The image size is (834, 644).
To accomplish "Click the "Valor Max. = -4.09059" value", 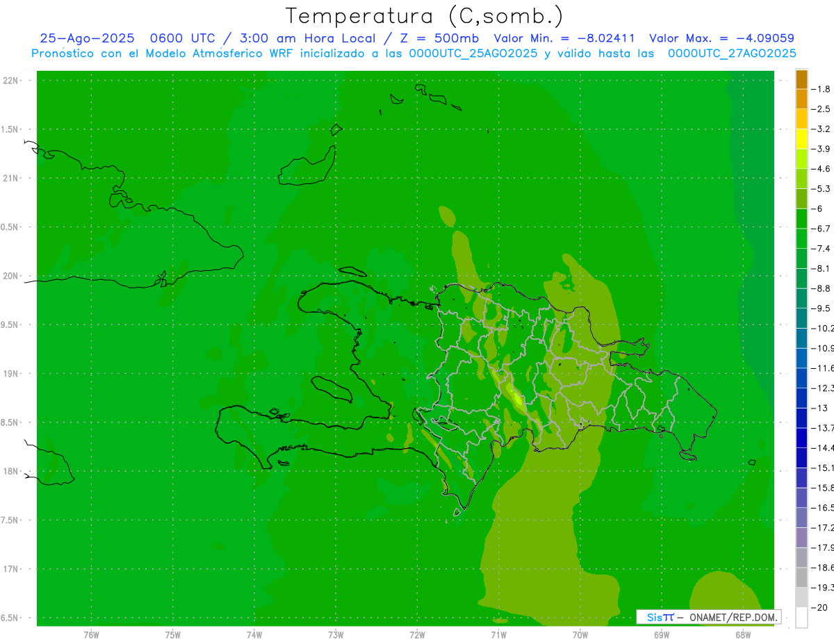I will (721, 38).
